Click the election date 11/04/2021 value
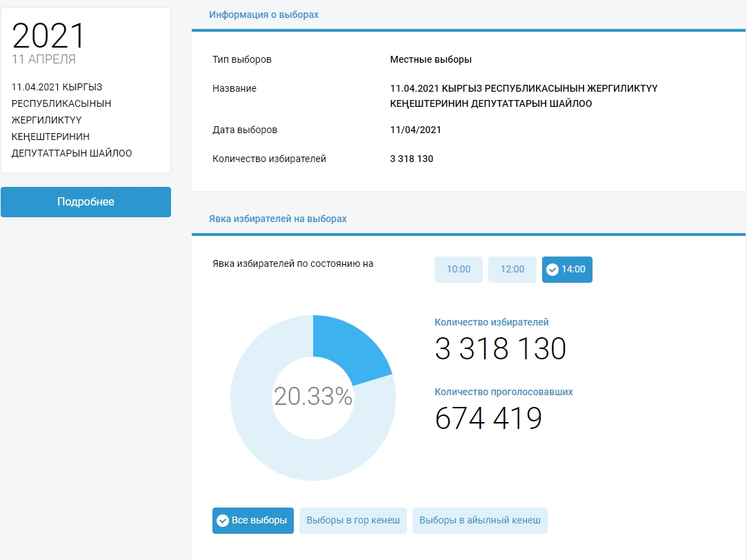The image size is (747, 560). (x=415, y=130)
